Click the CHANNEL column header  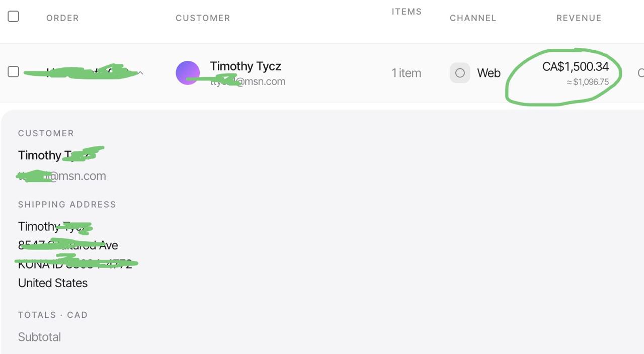coord(473,18)
